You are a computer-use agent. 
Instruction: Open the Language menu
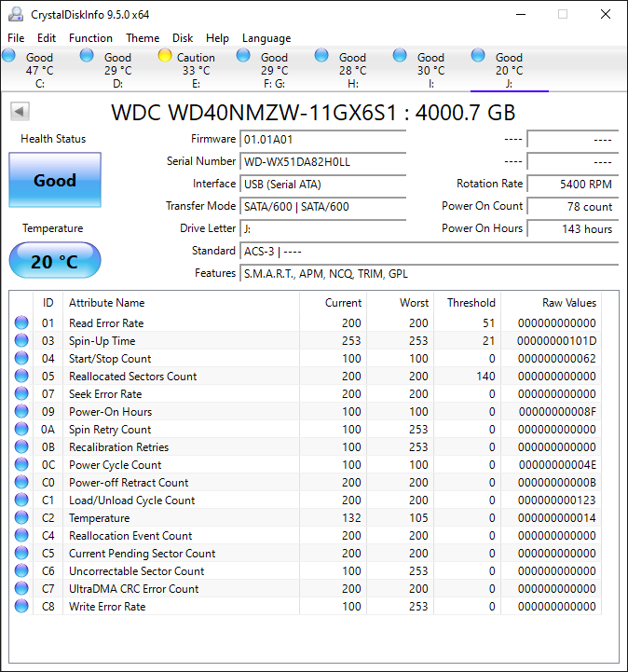[x=266, y=38]
